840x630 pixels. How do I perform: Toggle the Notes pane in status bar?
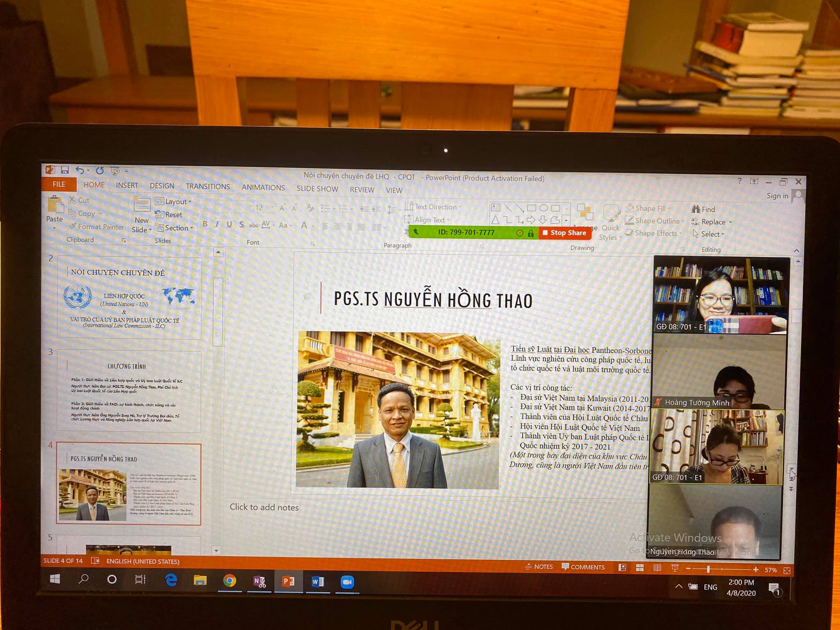[x=539, y=566]
